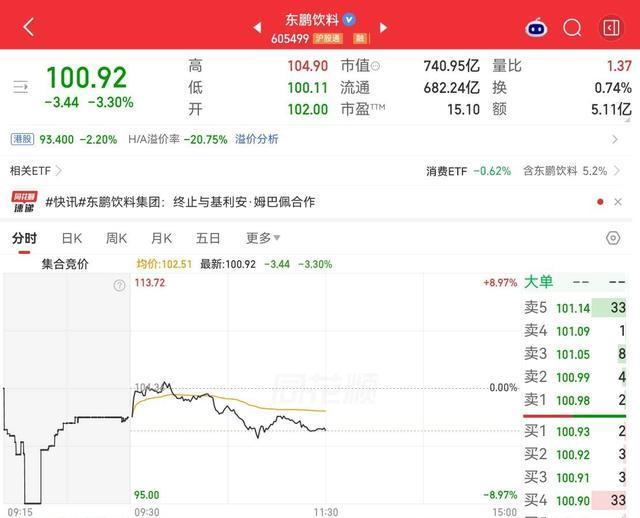The width and height of the screenshot is (640, 518).
Task: Go to previous stock with left triangle
Action: (257, 27)
